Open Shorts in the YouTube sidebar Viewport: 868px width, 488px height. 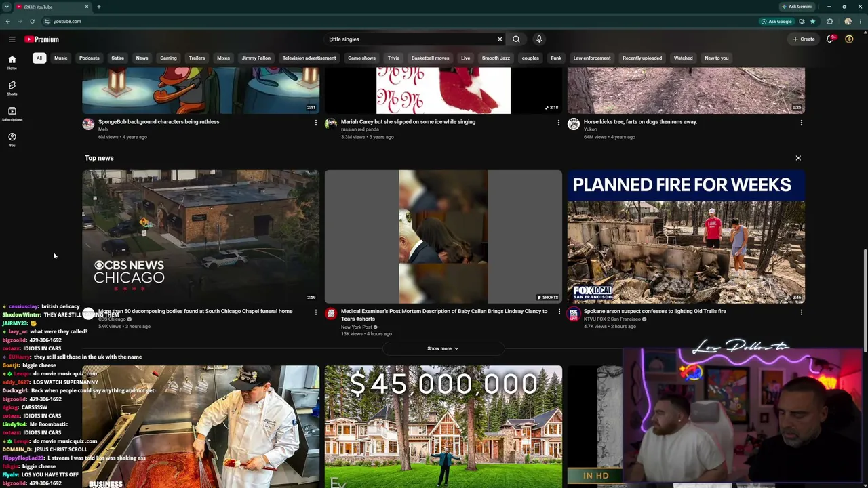[12, 88]
